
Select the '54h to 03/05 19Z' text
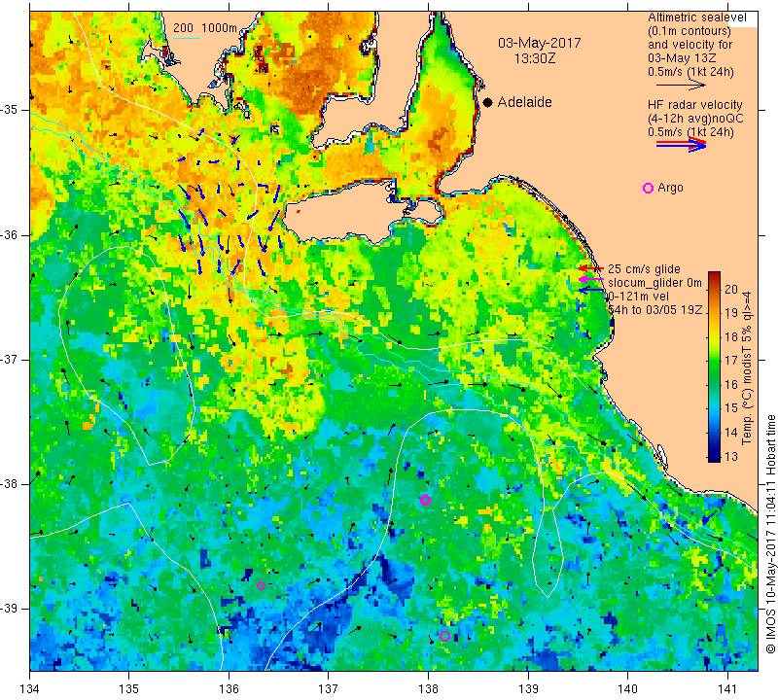click(x=654, y=310)
